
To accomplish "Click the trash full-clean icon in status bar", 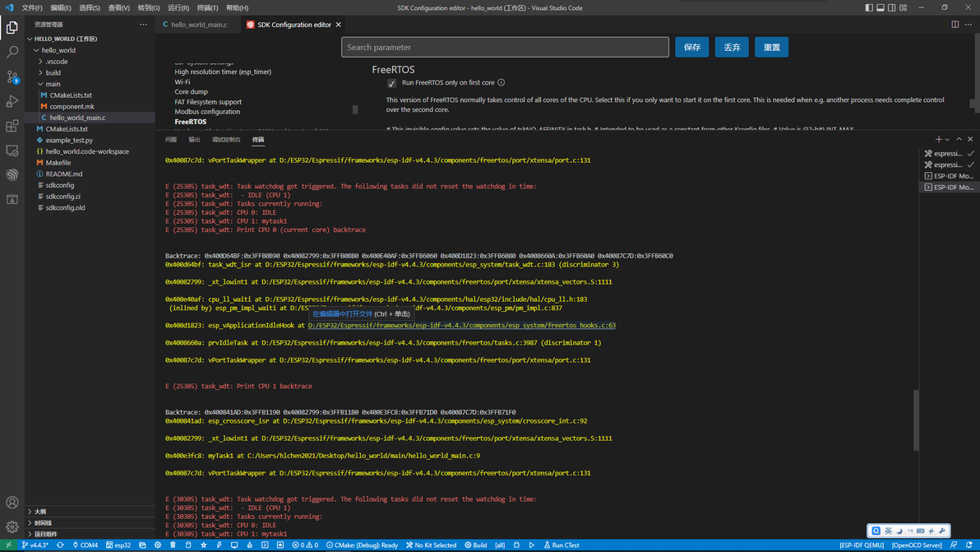I will point(173,545).
